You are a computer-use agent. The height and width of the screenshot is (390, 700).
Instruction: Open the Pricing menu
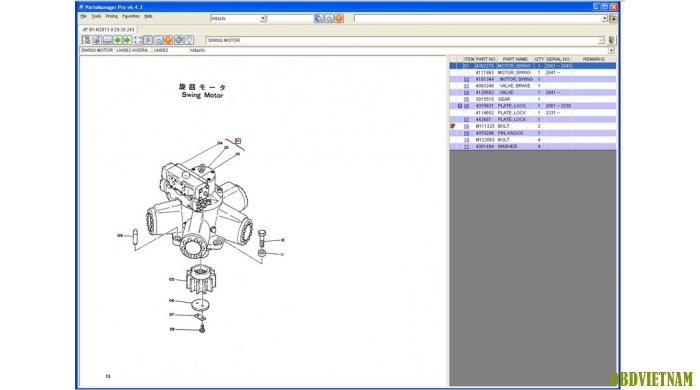112,16
